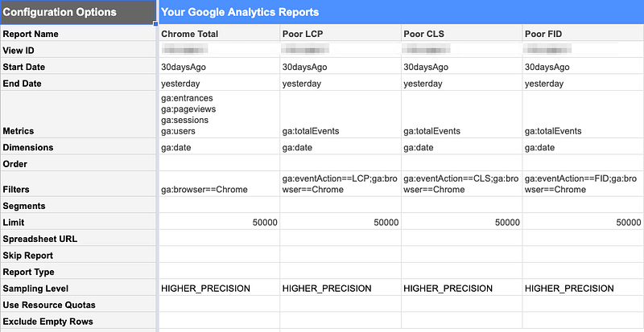This screenshot has height=332, width=644.
Task: Click the Segments row label
Action: [x=77, y=206]
